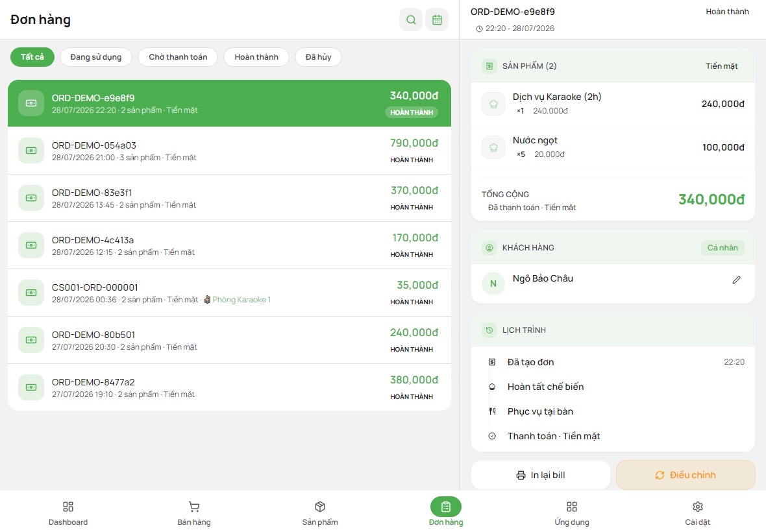Click the Tiền mặt label in products header
The image size is (766, 532).
722,66
